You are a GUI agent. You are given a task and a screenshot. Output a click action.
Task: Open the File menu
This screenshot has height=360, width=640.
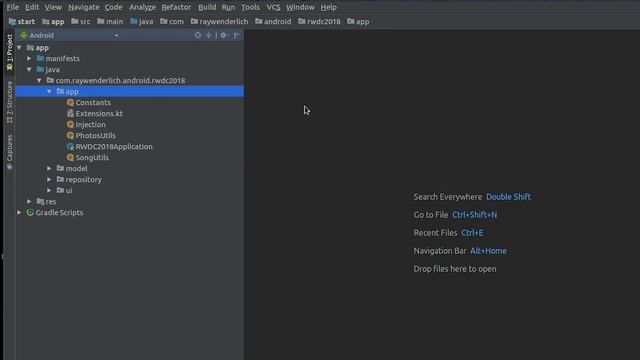click(13, 7)
